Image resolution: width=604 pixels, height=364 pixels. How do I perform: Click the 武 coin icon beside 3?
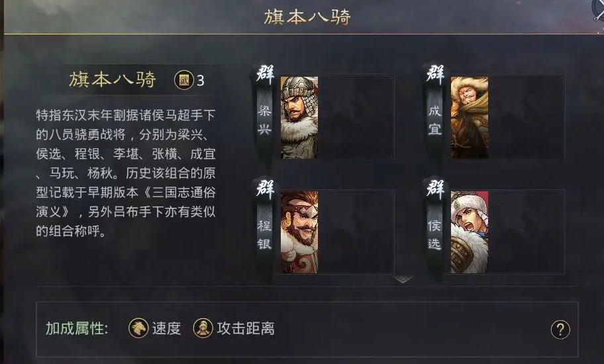(183, 80)
